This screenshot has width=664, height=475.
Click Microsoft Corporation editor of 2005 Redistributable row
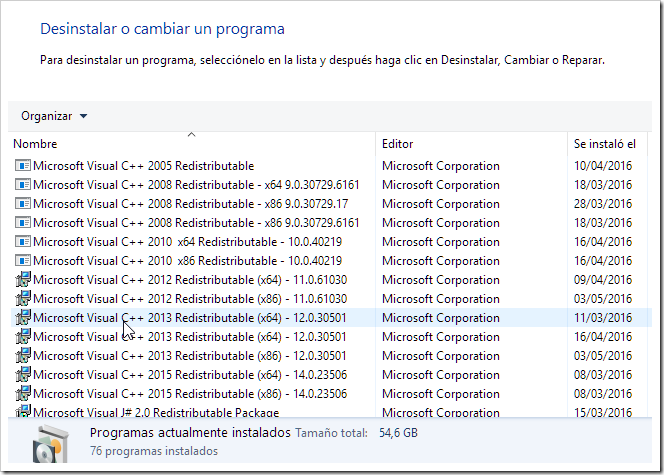pyautogui.click(x=441, y=166)
